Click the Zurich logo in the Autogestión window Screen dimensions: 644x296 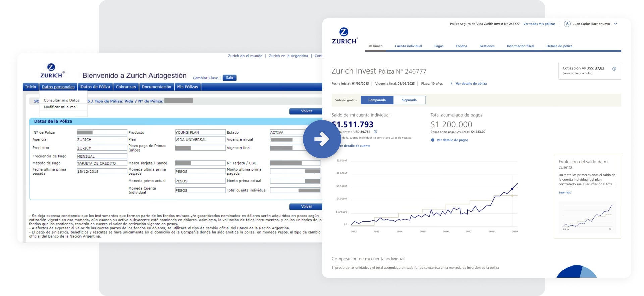coord(52,71)
